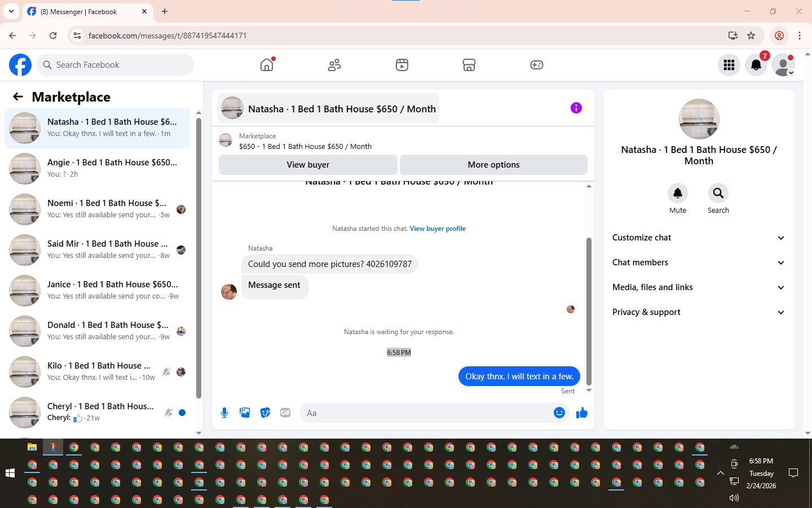Go to Home feed icon
This screenshot has width=812, height=508.
coord(267,65)
